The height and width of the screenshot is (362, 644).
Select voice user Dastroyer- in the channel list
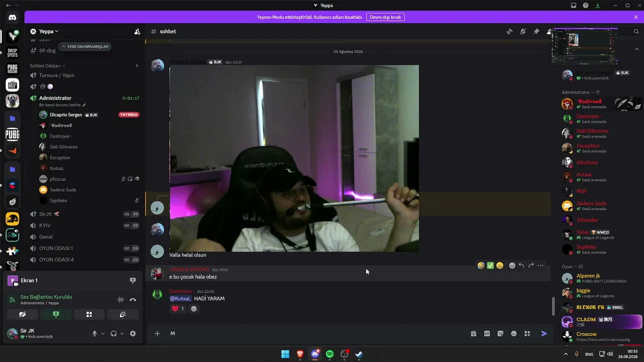[x=60, y=136]
